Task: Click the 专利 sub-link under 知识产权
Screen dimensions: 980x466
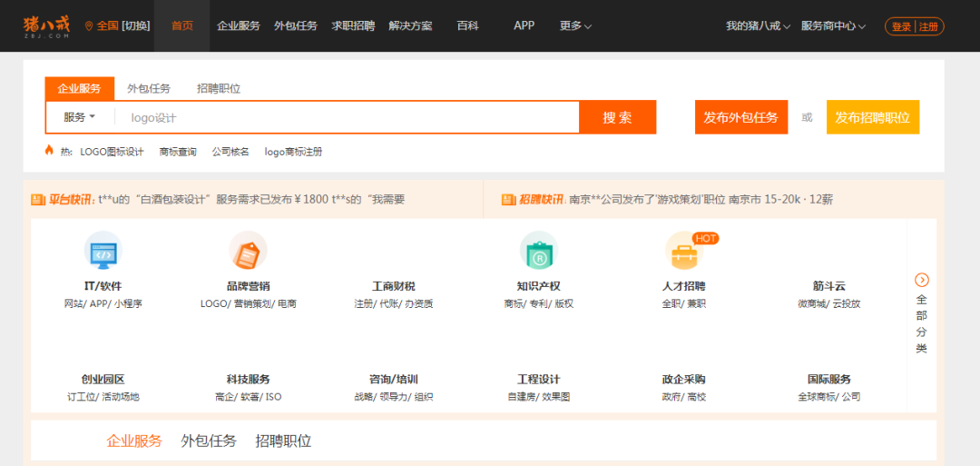Action: 539,304
